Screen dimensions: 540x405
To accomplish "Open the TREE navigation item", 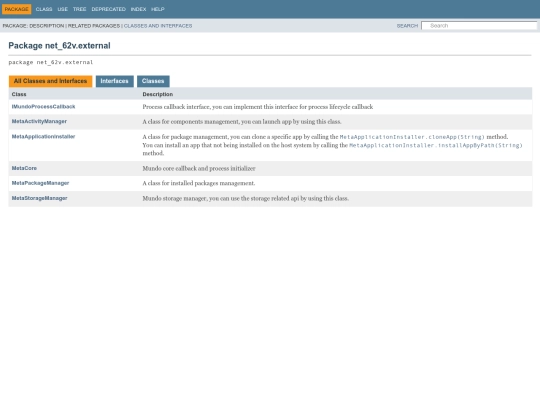I will pyautogui.click(x=80, y=9).
